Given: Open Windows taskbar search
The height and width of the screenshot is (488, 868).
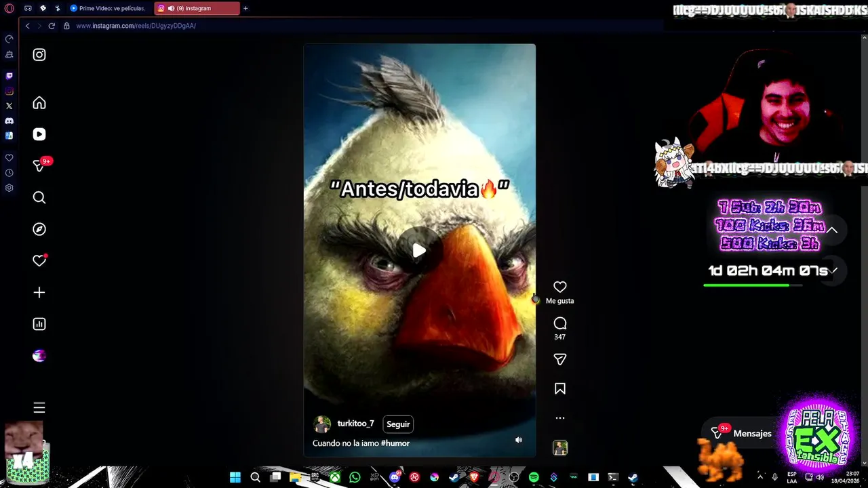Looking at the screenshot, I should coord(255,477).
